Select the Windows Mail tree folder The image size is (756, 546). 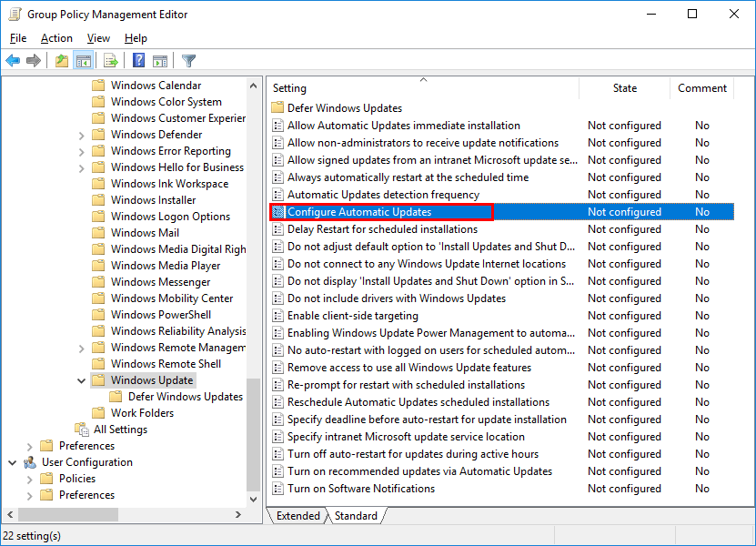coord(146,232)
